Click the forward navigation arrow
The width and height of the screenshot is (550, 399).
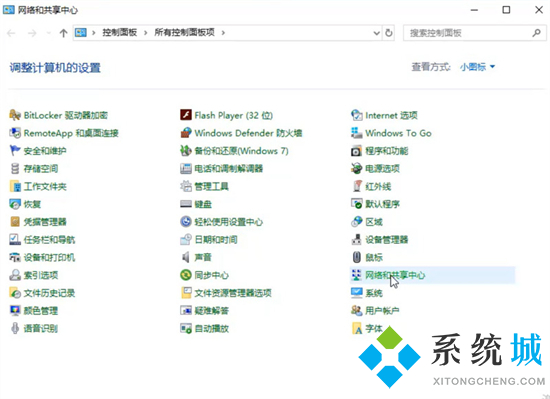pyautogui.click(x=32, y=33)
